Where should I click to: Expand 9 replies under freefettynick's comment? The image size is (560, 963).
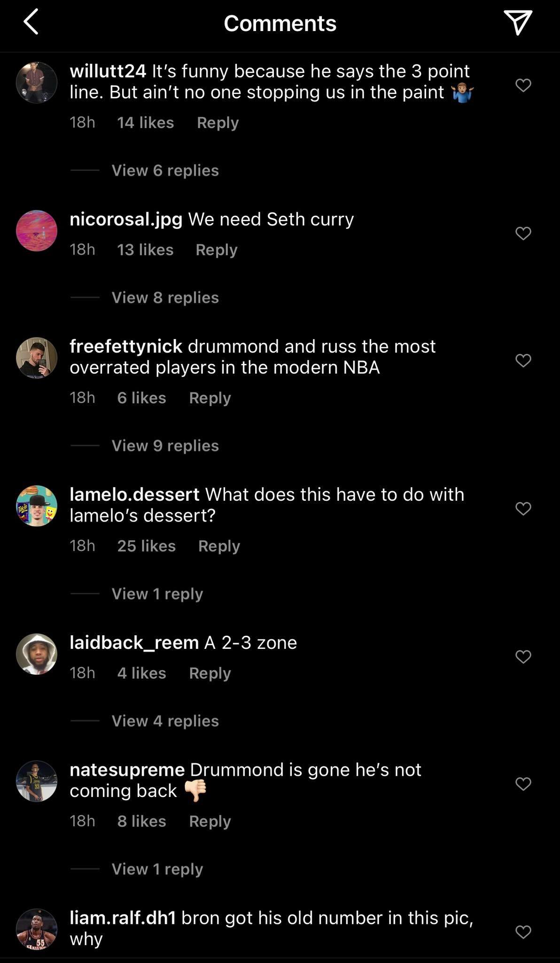coord(164,445)
